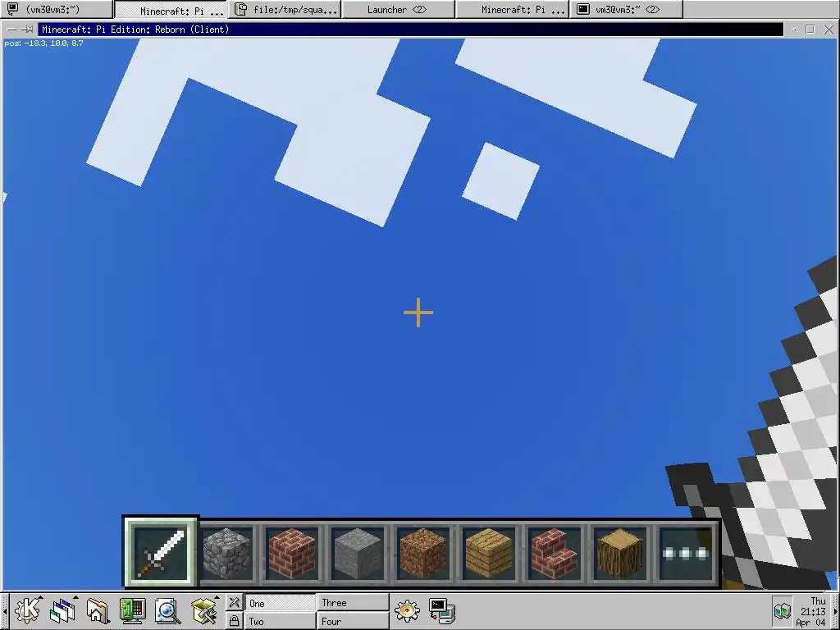Click the logout X panel icon
The height and width of the screenshot is (630, 840).
[x=234, y=603]
